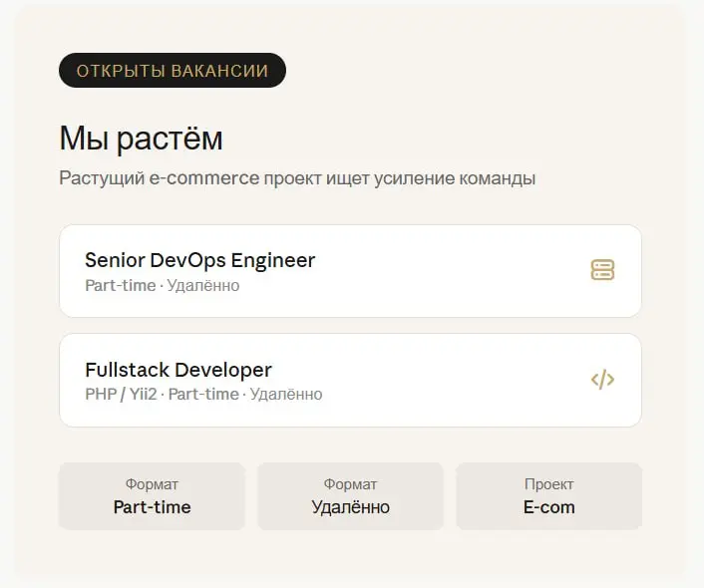Click the Мы растём heading
Image resolution: width=704 pixels, height=588 pixels.
click(x=141, y=138)
